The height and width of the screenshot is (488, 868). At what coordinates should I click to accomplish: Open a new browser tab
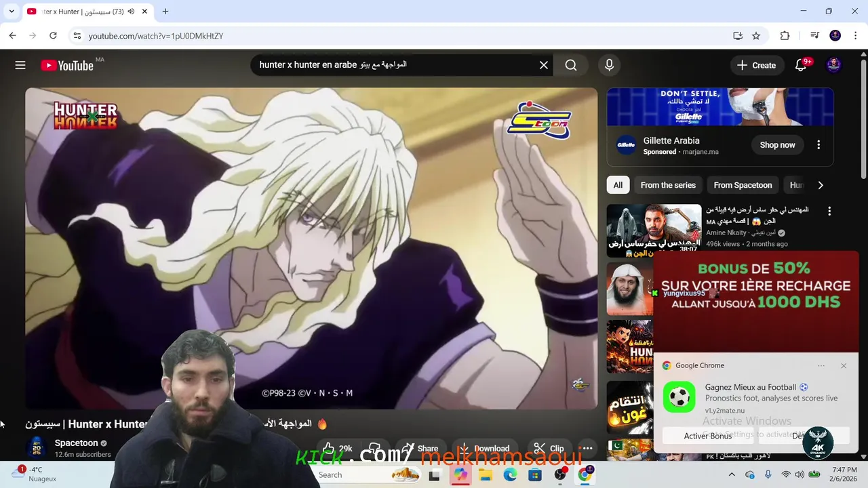[x=165, y=12]
